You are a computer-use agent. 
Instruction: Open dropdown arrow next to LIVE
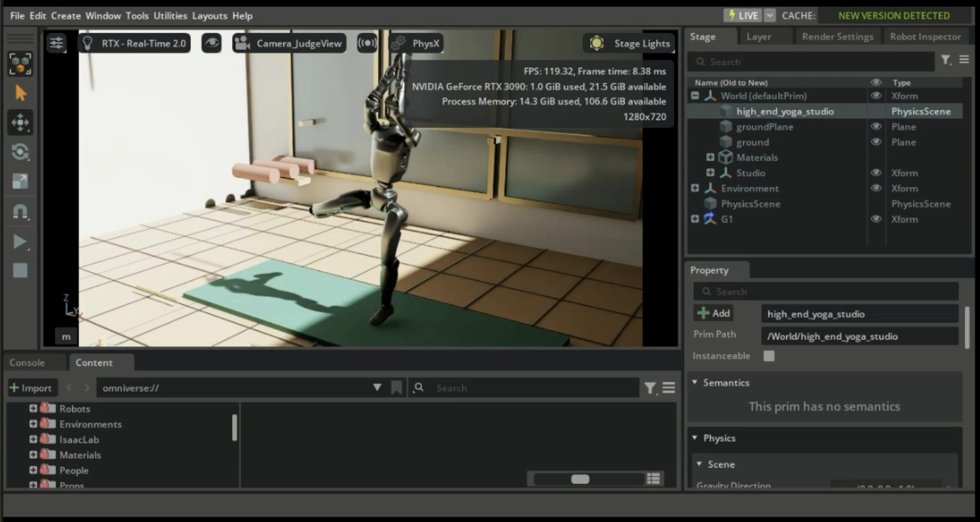[x=769, y=15]
